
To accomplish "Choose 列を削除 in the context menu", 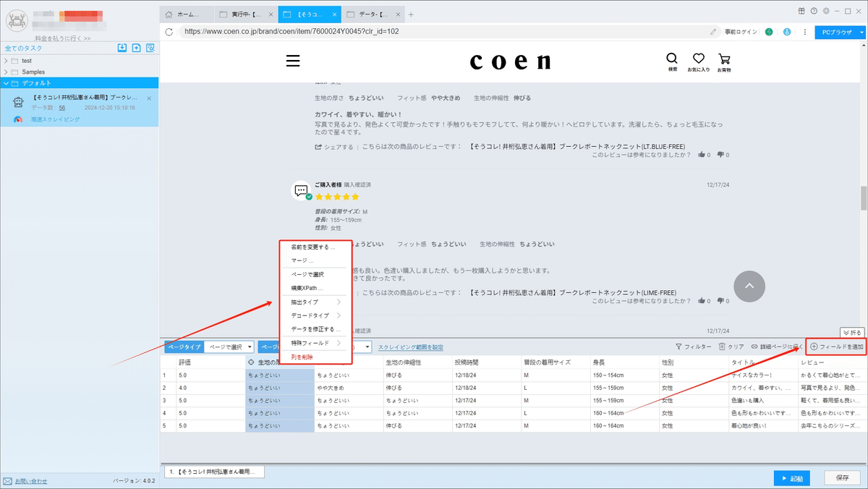I will pyautogui.click(x=315, y=357).
